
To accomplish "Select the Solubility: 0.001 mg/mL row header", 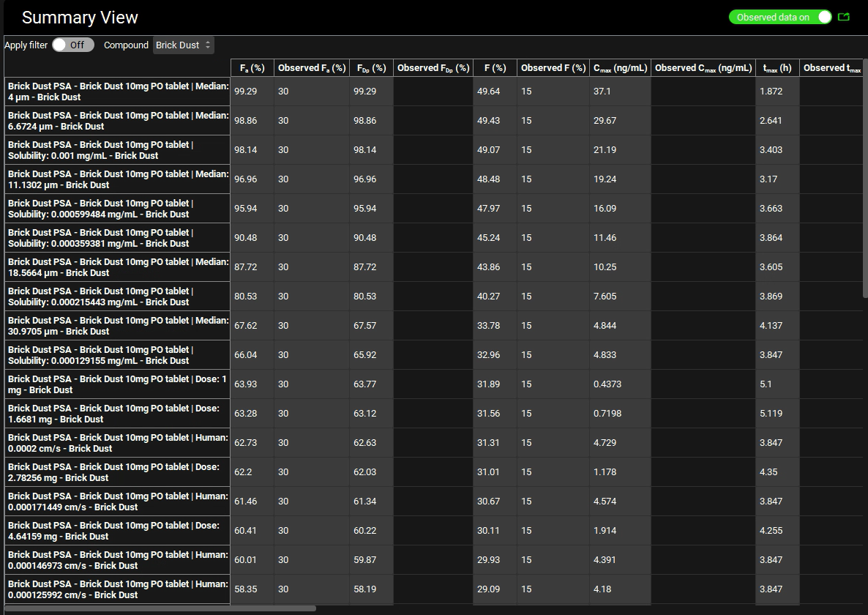I will (x=117, y=150).
